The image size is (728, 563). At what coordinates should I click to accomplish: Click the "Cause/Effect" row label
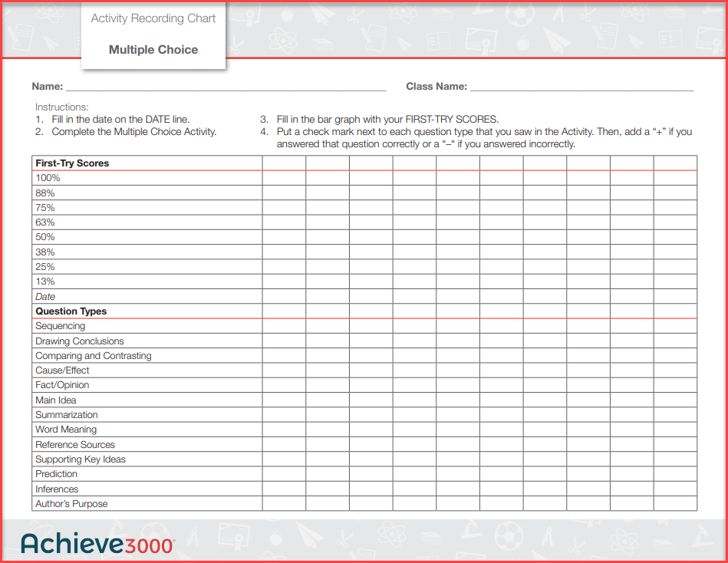point(62,370)
